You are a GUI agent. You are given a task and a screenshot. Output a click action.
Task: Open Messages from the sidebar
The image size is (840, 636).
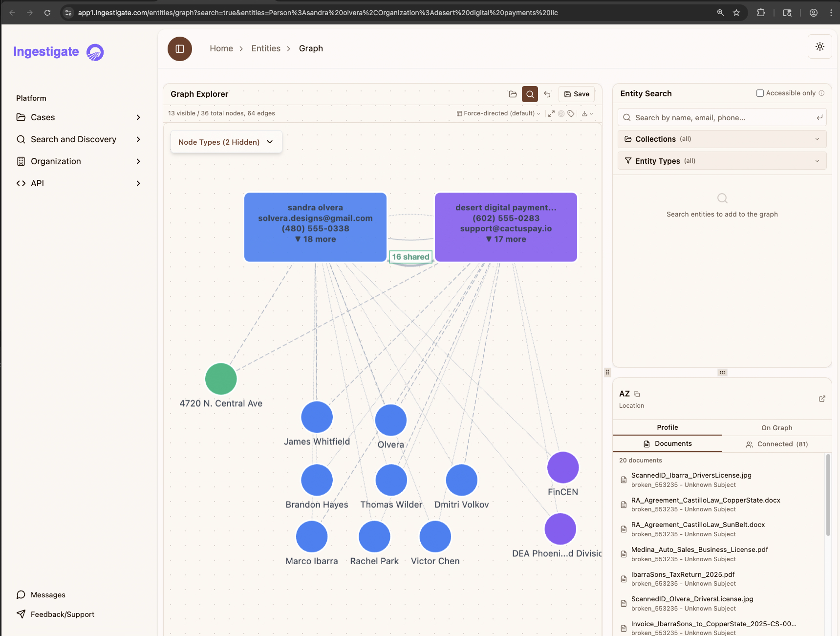[41, 594]
